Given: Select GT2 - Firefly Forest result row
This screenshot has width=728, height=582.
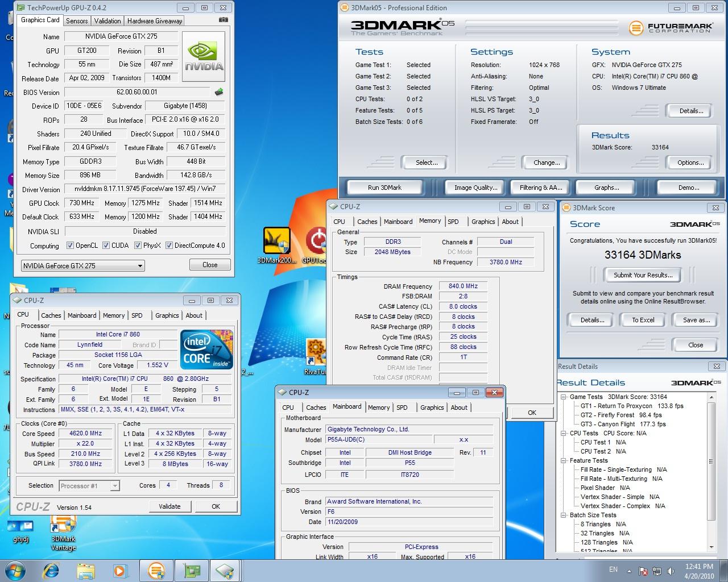Looking at the screenshot, I should pyautogui.click(x=621, y=415).
